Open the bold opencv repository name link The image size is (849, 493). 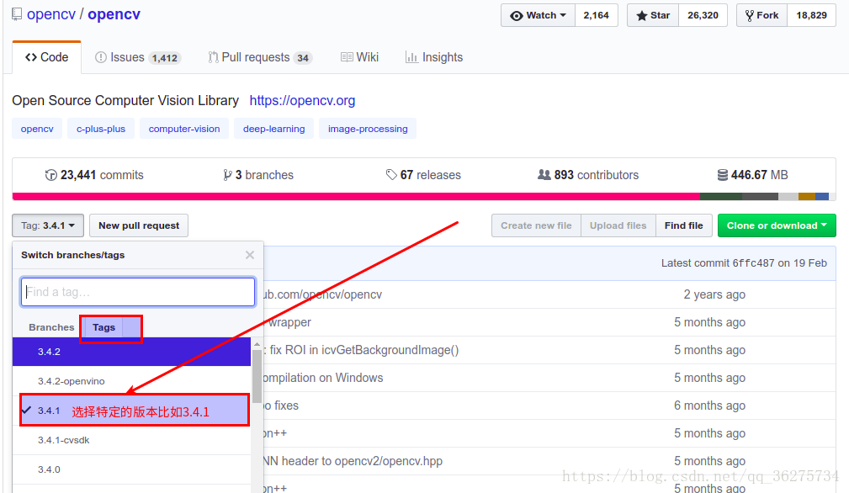(114, 14)
